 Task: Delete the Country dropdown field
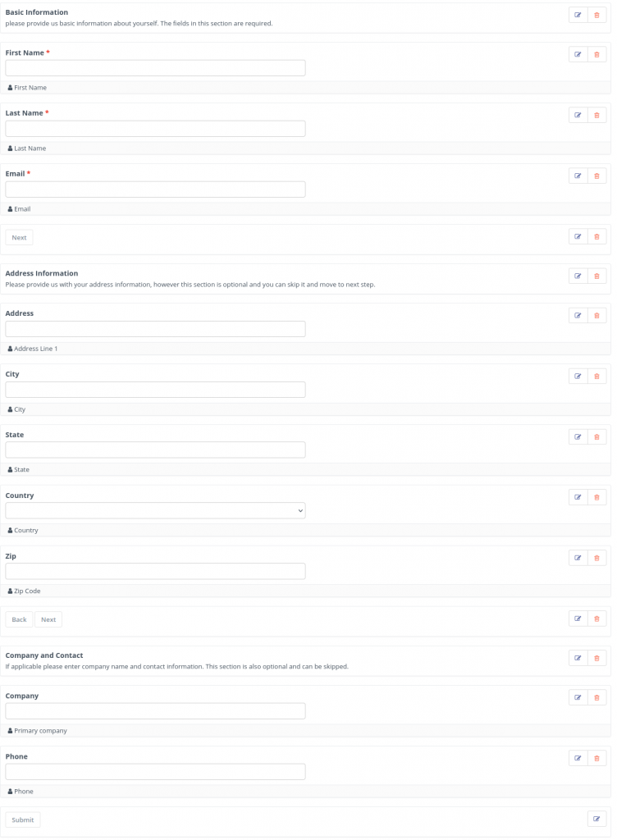click(x=596, y=497)
